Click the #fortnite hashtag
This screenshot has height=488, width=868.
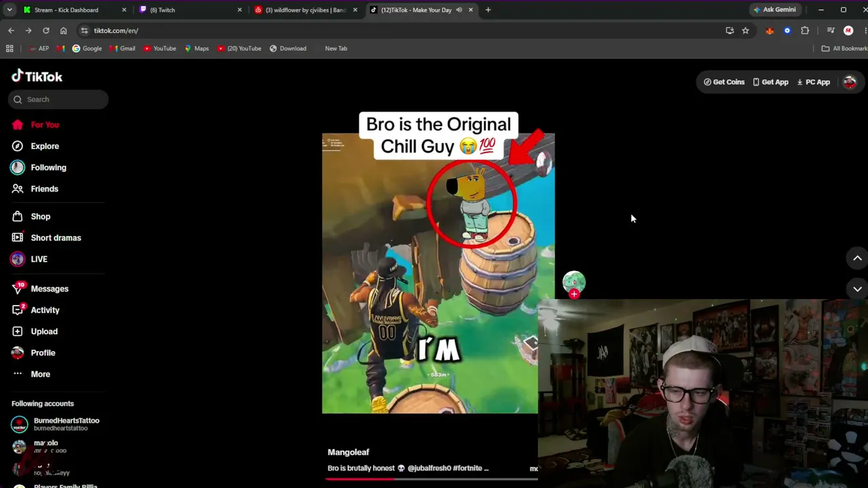468,468
